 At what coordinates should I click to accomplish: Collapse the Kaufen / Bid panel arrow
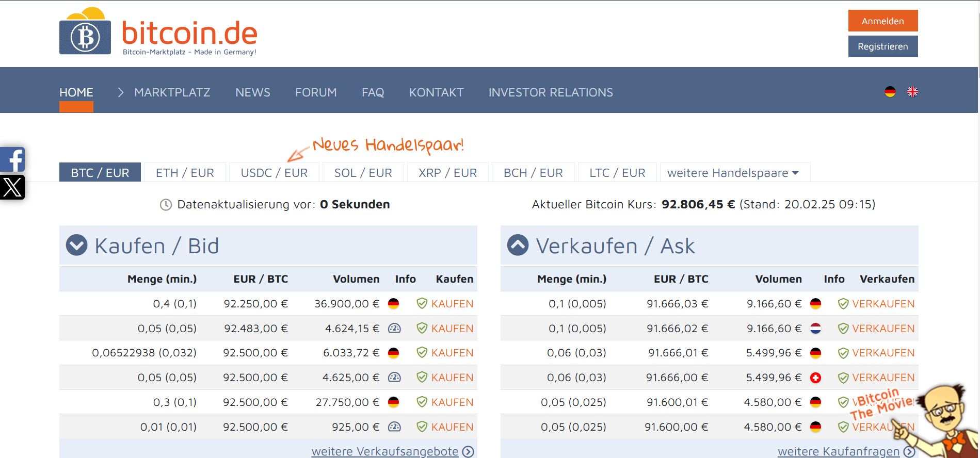pyautogui.click(x=77, y=246)
